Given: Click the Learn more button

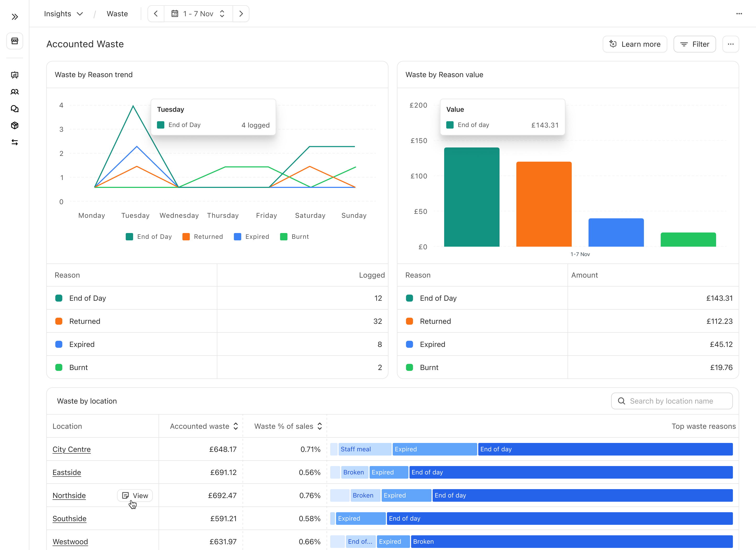Looking at the screenshot, I should pyautogui.click(x=635, y=44).
